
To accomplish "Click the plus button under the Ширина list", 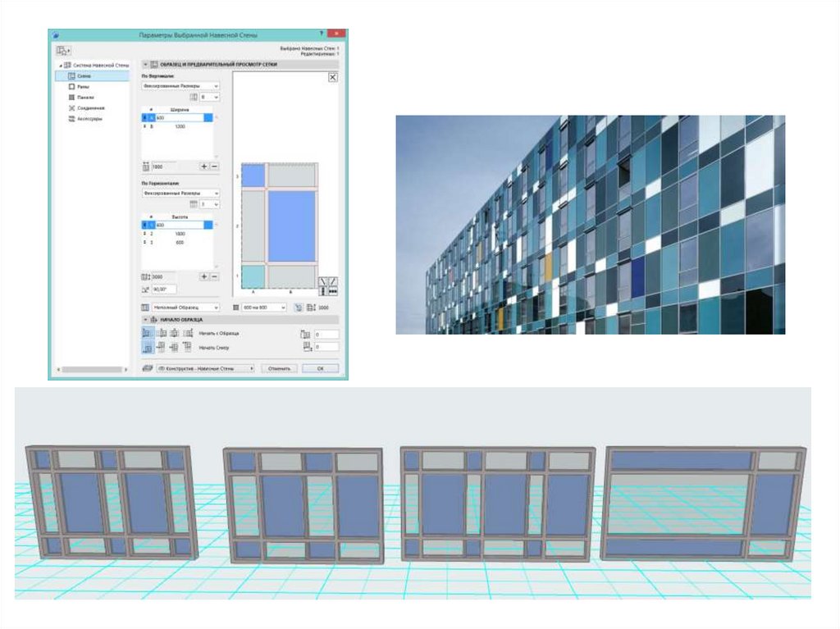I will (x=204, y=166).
